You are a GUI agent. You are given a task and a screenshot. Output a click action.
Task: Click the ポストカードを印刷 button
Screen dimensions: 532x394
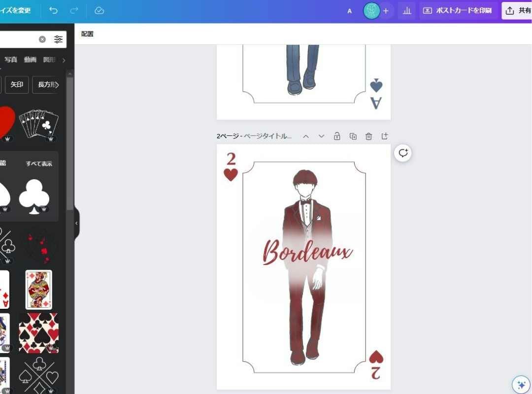click(458, 11)
